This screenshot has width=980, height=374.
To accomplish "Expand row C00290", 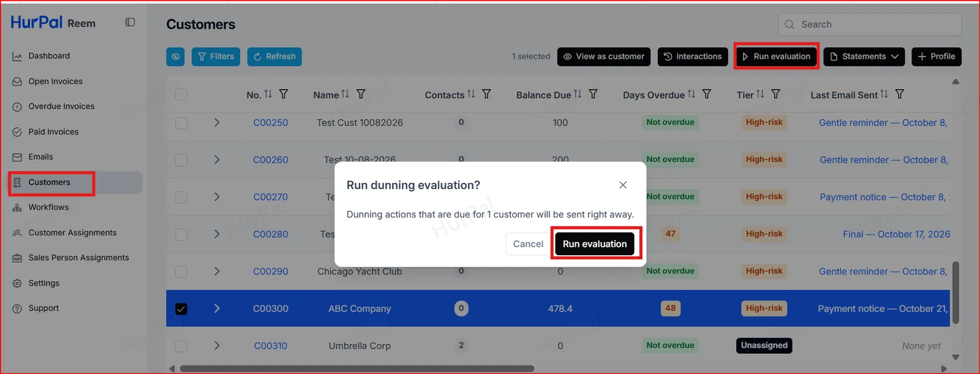I will click(217, 271).
